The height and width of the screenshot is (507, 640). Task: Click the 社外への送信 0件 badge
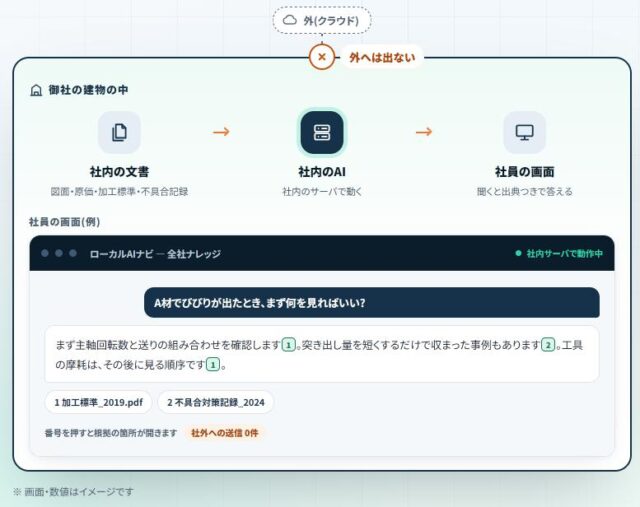pyautogui.click(x=224, y=433)
